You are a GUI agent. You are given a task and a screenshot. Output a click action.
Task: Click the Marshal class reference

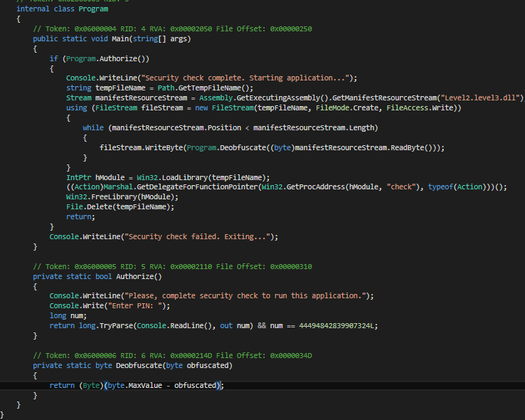(x=118, y=187)
